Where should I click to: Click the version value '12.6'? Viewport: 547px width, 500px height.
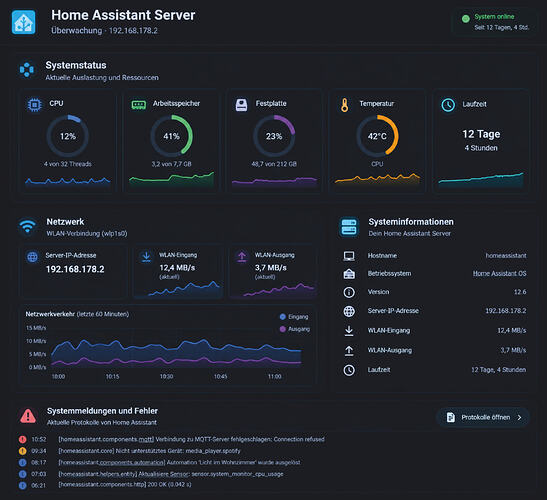tap(520, 292)
